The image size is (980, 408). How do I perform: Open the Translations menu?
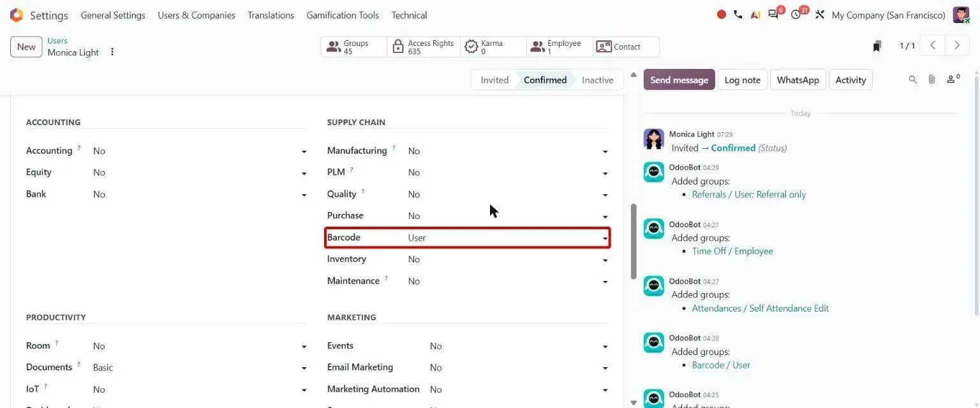pyautogui.click(x=271, y=15)
